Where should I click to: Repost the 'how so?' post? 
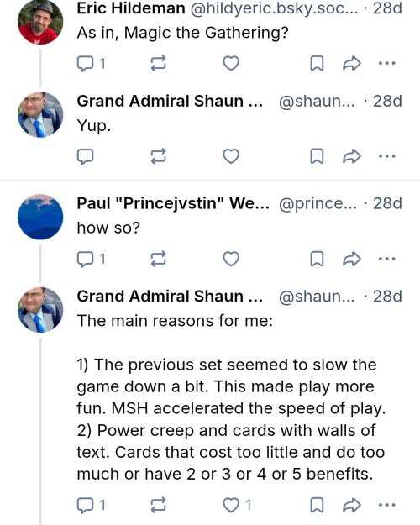pyautogui.click(x=158, y=260)
